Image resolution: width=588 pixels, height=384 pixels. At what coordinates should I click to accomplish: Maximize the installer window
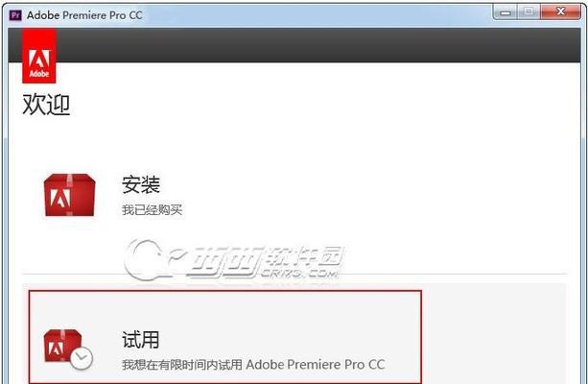click(x=529, y=12)
